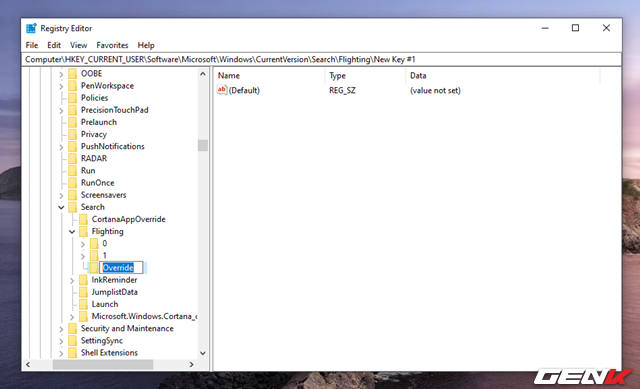Click the SettingSync folder icon

point(73,341)
